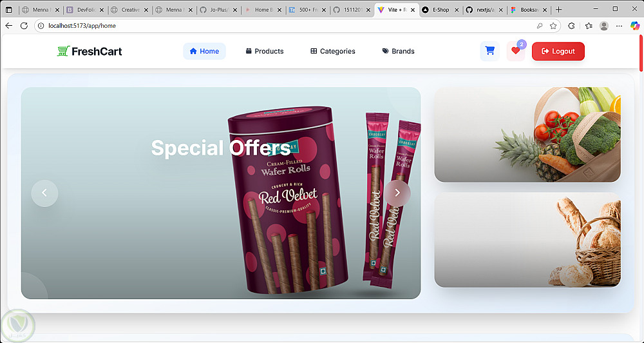Open the Products nav link

tap(265, 51)
